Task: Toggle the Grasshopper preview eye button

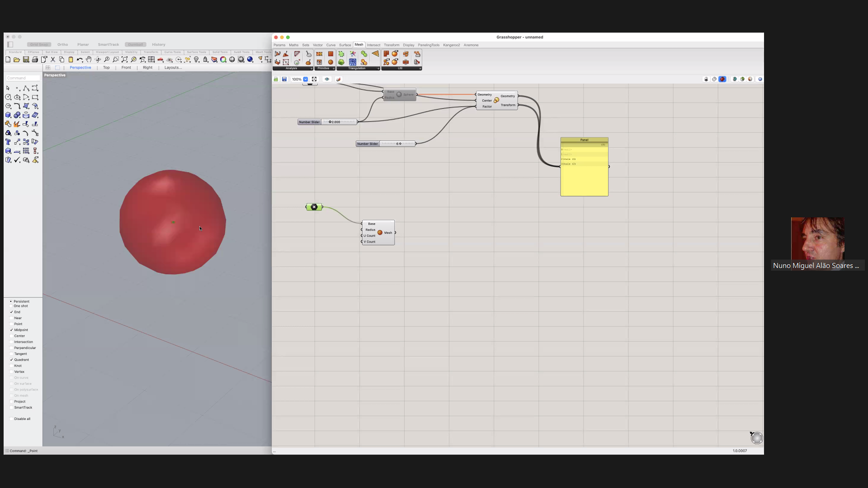Action: (x=327, y=79)
